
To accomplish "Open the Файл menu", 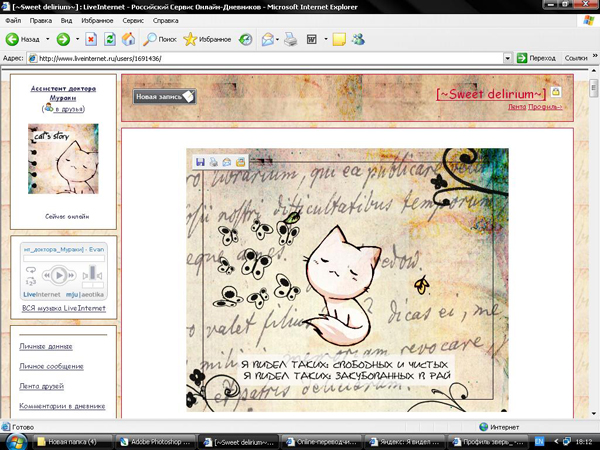I will (x=13, y=21).
